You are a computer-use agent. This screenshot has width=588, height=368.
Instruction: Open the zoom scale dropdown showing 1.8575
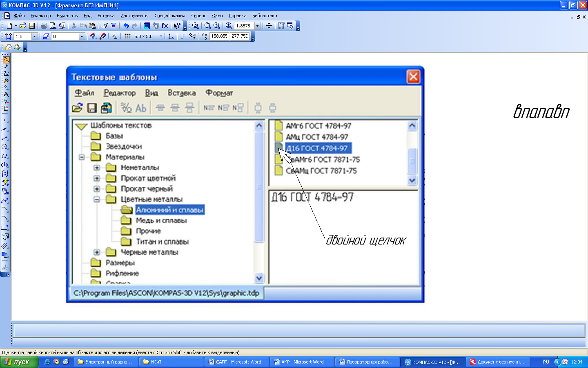257,25
